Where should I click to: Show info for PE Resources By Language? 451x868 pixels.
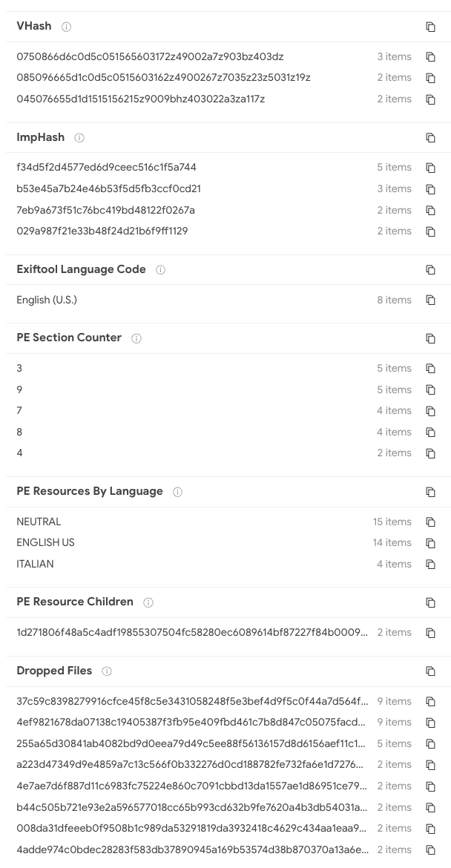point(177,492)
